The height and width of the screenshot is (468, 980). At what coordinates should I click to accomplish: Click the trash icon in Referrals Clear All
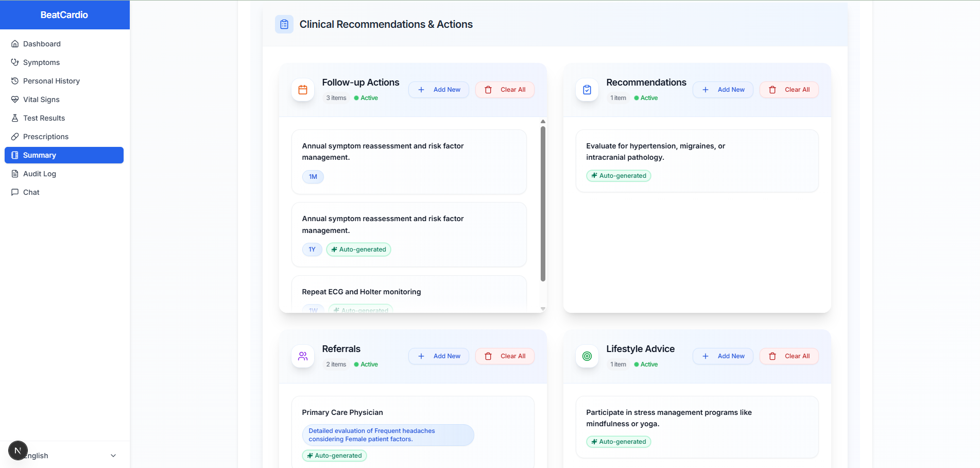pos(488,356)
